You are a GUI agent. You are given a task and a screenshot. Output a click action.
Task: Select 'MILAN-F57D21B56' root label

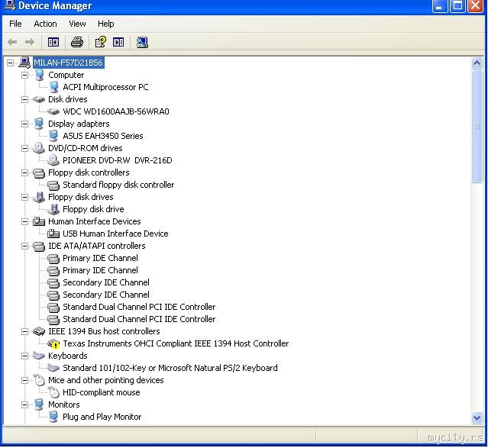coord(68,63)
